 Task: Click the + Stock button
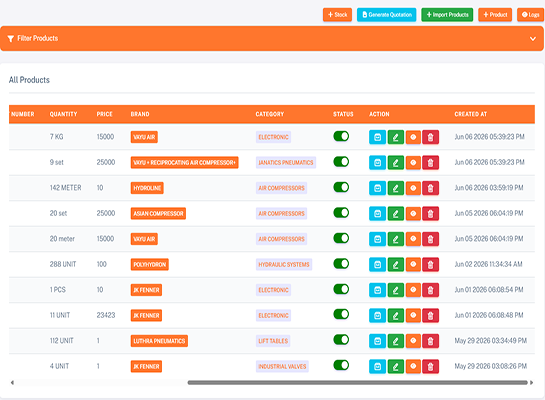point(337,15)
